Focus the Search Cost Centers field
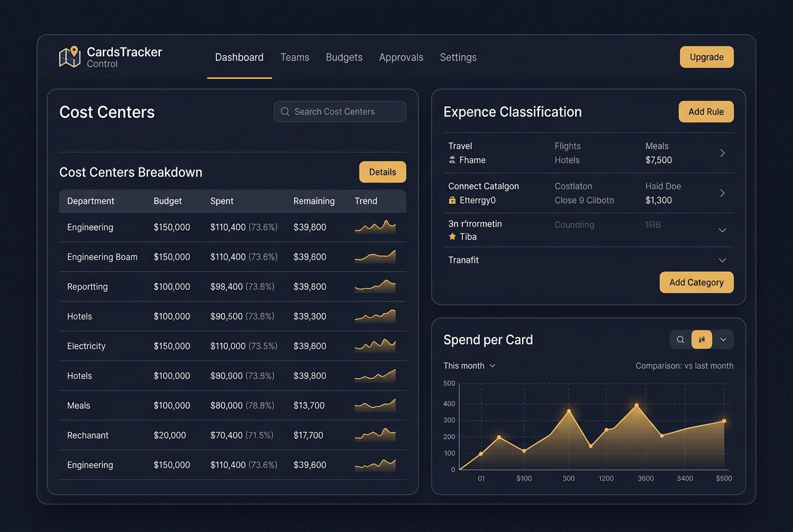The image size is (793, 532). (x=340, y=112)
